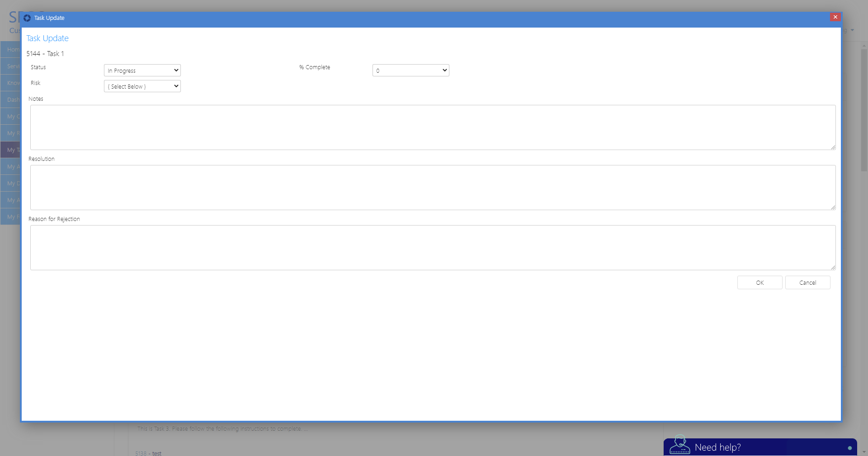Focus the Resolution text area
This screenshot has height=456, width=868.
(432, 188)
